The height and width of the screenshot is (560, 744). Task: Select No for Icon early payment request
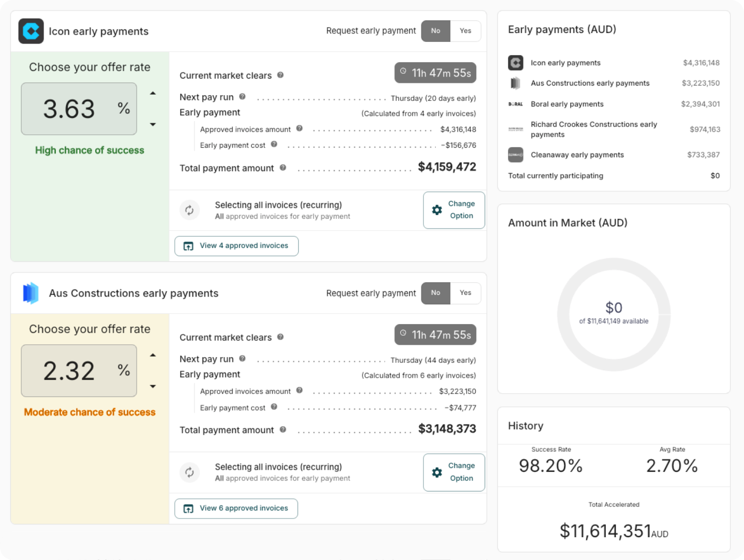coord(435,31)
